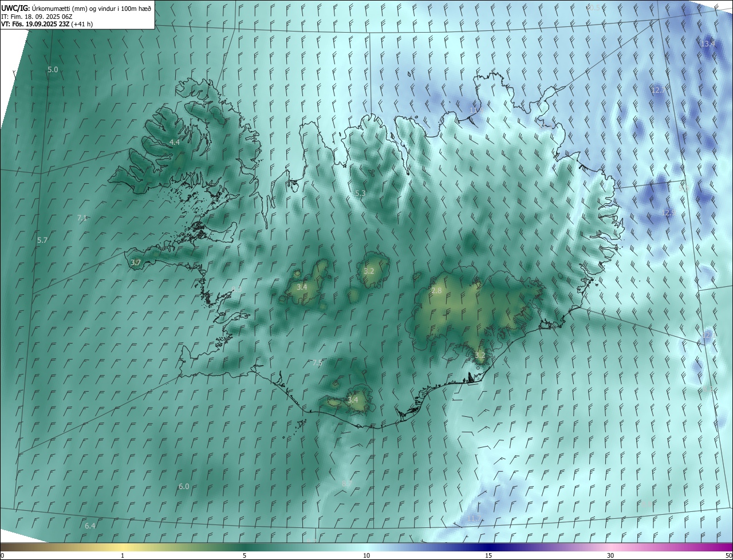Select the 12.7 value label east of Iceland
Viewport: 733px width, 560px height.
[x=659, y=90]
